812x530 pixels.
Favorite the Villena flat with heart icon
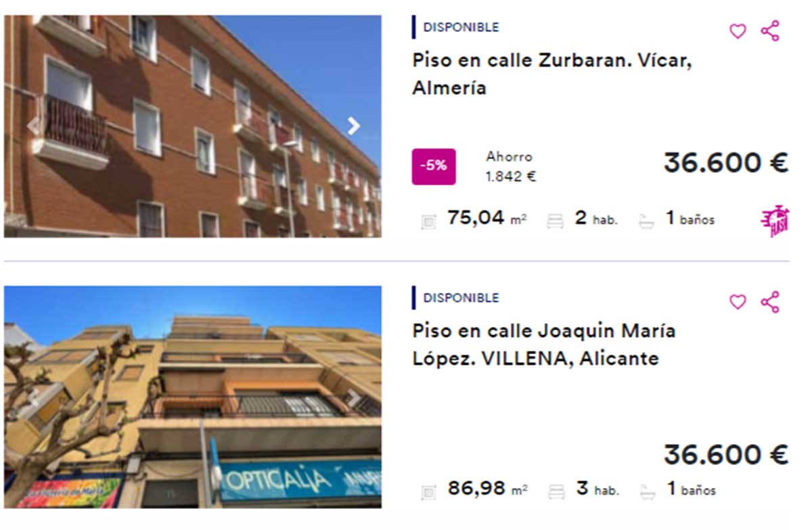[738, 302]
